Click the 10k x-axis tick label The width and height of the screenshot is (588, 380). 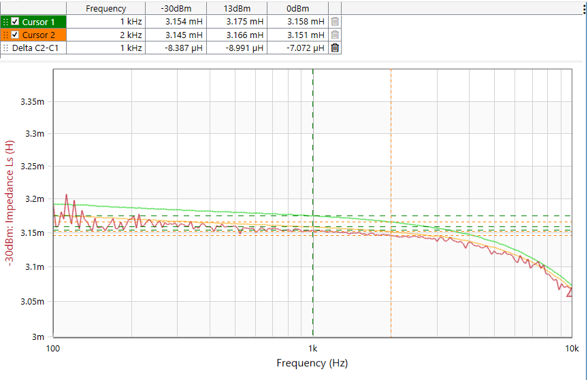click(572, 349)
